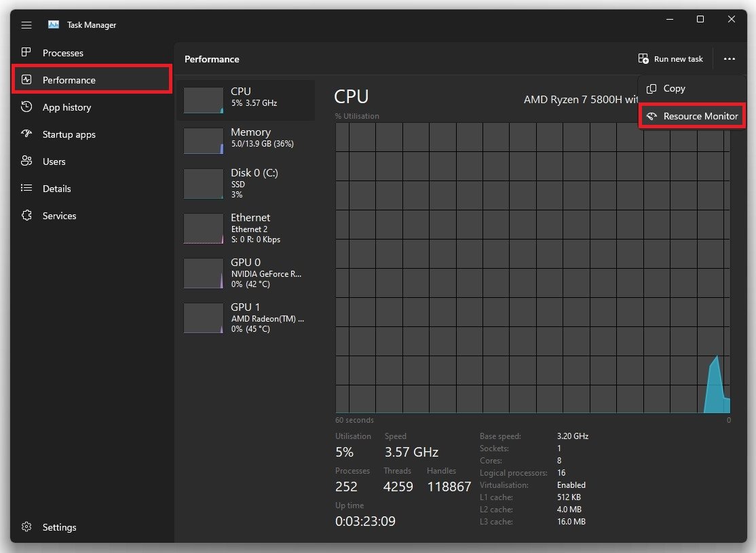Screen dimensions: 756x553
Task: Click the Processes icon in sidebar
Action: click(26, 52)
